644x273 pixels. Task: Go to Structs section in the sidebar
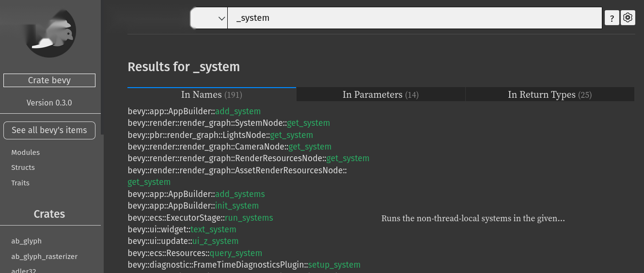pos(23,167)
